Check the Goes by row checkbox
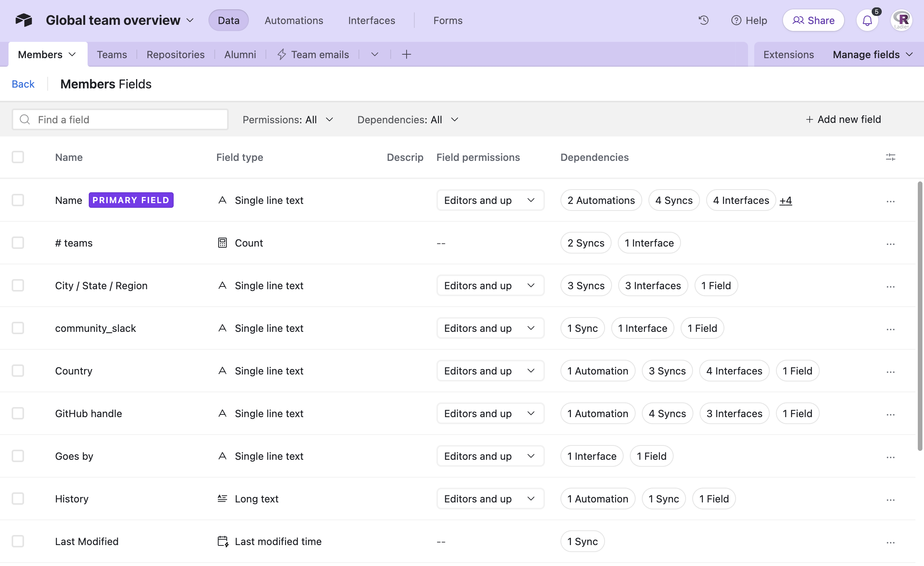Viewport: 924px width, 566px height. pos(18,456)
